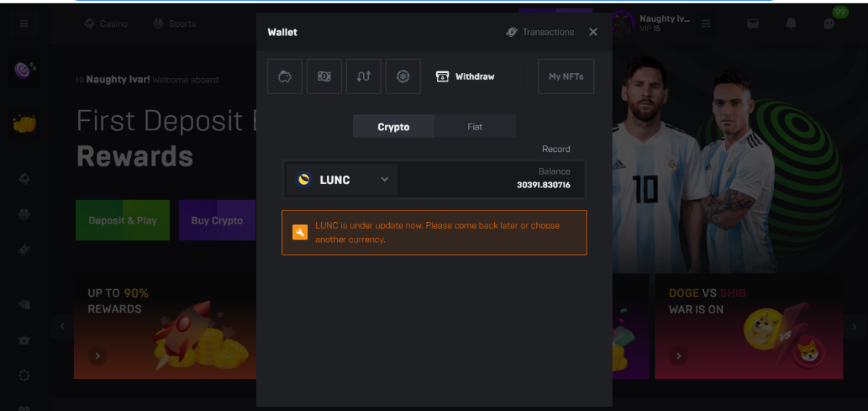This screenshot has width=868, height=411.
Task: Select the banknote Buy Crypto icon
Action: click(324, 77)
